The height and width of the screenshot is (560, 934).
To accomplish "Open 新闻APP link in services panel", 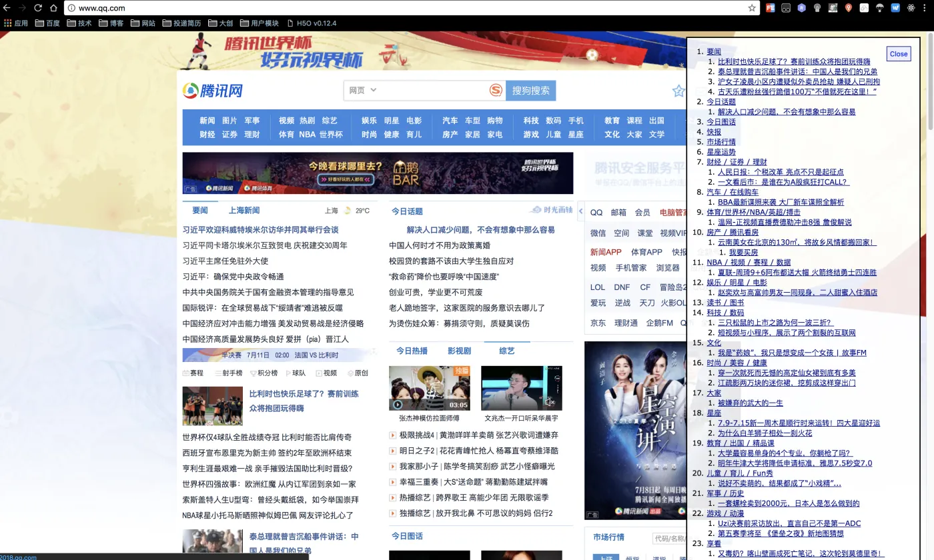I will [x=606, y=252].
